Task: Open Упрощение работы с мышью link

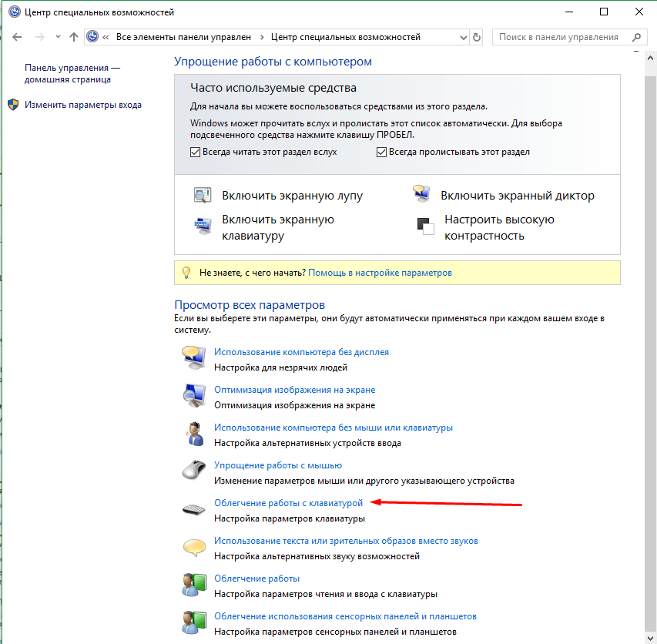Action: [x=278, y=465]
